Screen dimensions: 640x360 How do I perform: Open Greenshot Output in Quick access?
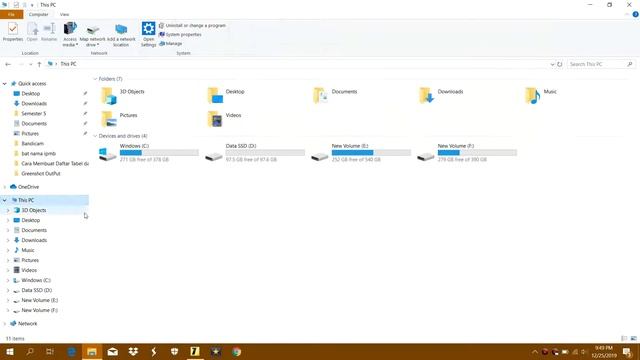[40, 173]
